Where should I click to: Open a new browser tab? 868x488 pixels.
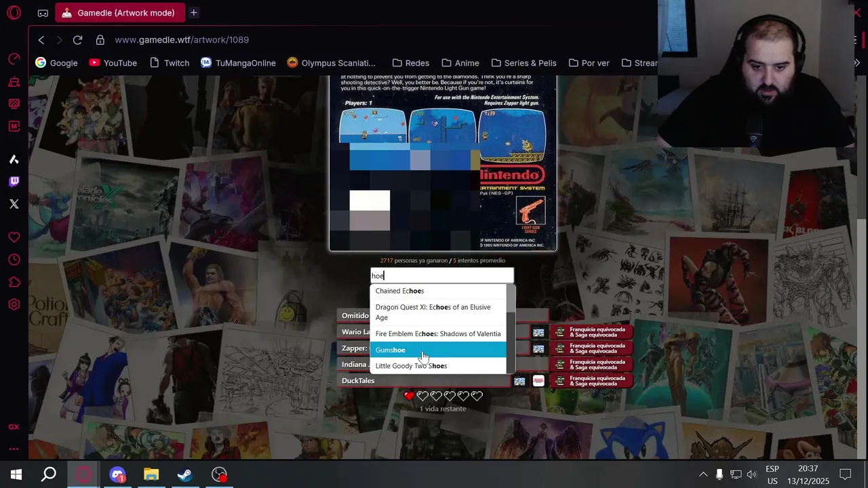click(x=193, y=13)
